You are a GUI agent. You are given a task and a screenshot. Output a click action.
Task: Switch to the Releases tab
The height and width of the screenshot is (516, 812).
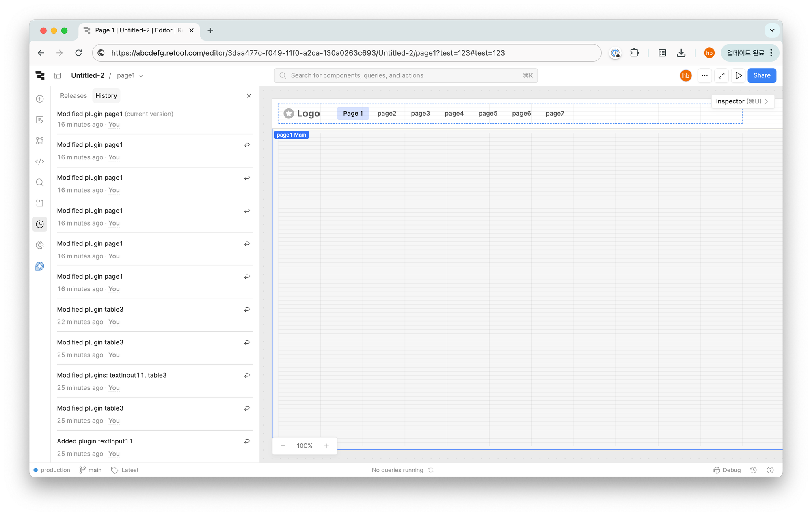(x=73, y=96)
